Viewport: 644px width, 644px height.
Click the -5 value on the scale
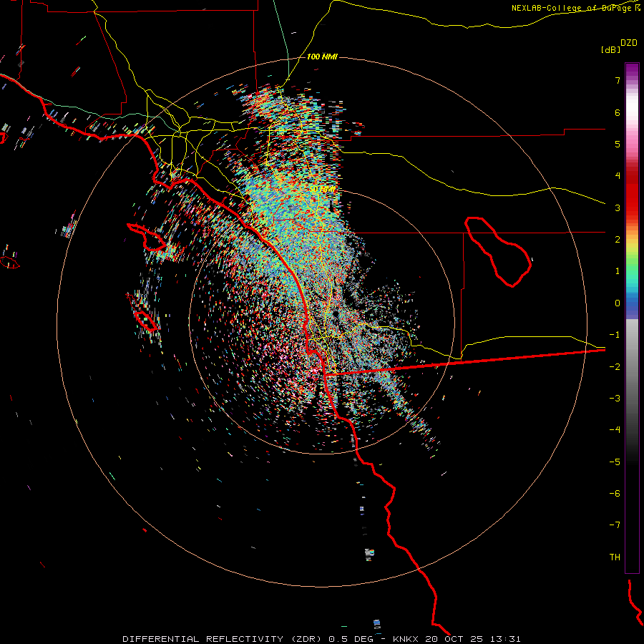point(615,462)
